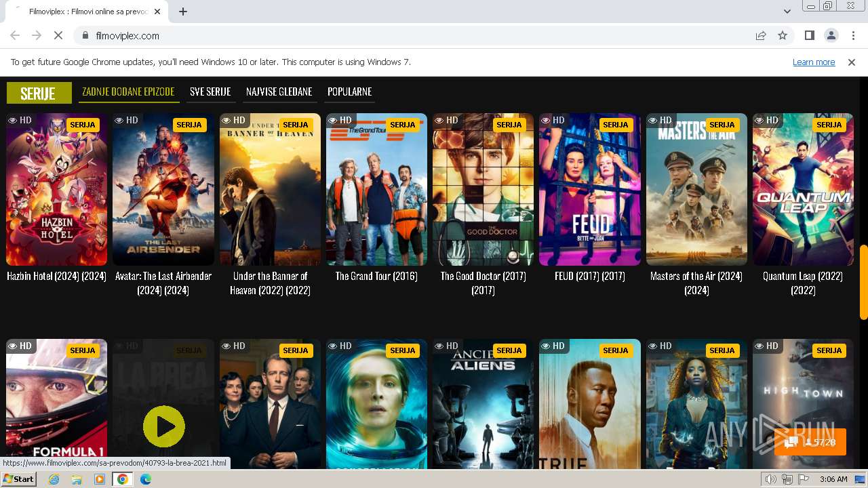Bookmark this page with star icon
The width and height of the screenshot is (868, 488).
pyautogui.click(x=783, y=36)
